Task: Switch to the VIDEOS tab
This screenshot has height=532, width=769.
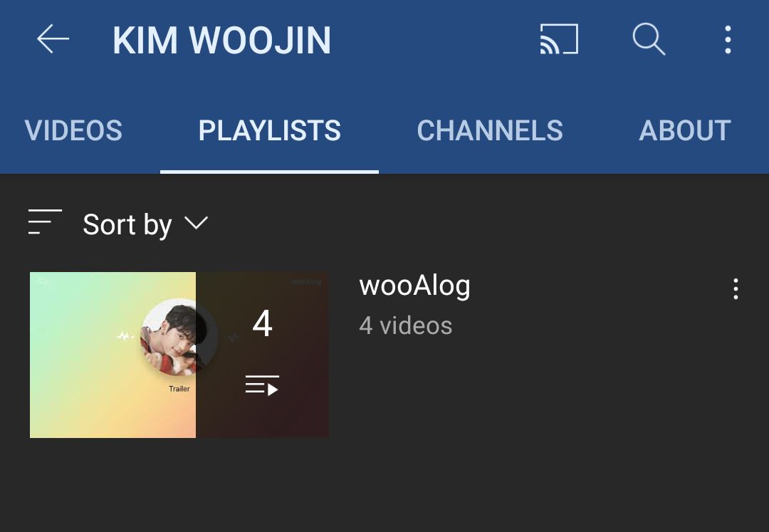Action: tap(73, 130)
